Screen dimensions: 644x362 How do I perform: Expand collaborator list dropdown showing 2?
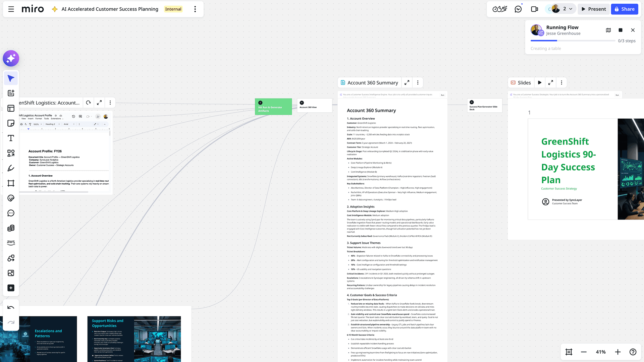(x=568, y=9)
